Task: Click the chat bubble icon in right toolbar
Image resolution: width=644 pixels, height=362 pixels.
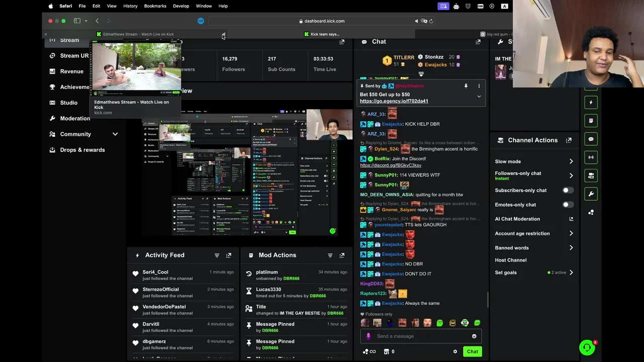Action: point(591,139)
